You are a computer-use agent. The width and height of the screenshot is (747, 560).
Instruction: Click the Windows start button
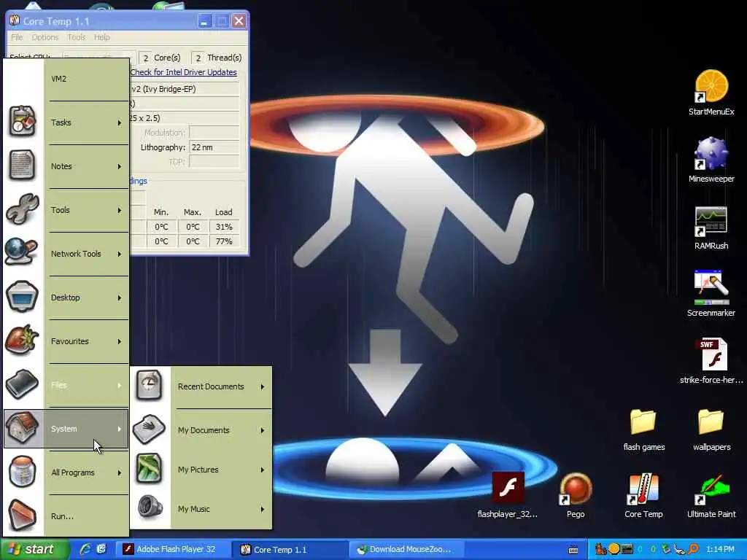coord(34,550)
